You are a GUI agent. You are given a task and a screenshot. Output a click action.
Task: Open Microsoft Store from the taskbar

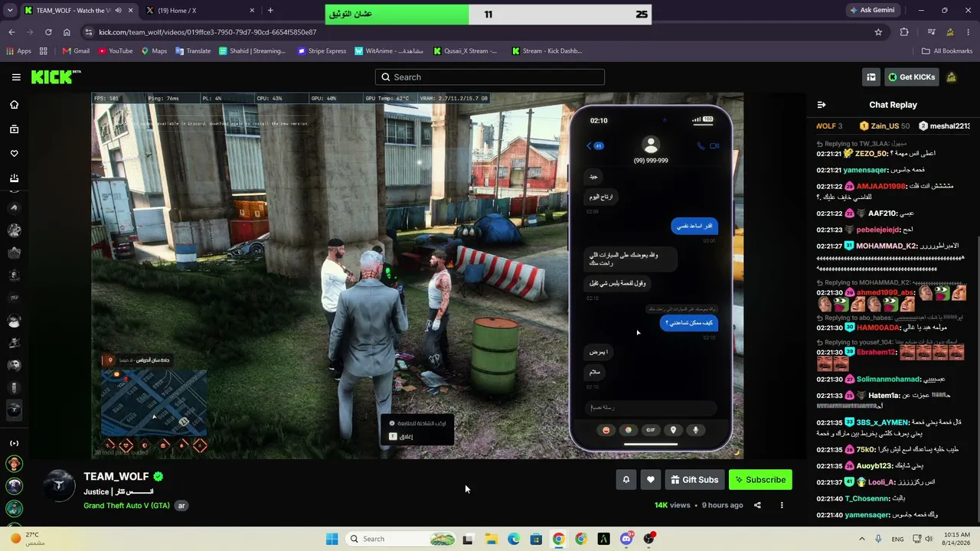[x=536, y=539]
